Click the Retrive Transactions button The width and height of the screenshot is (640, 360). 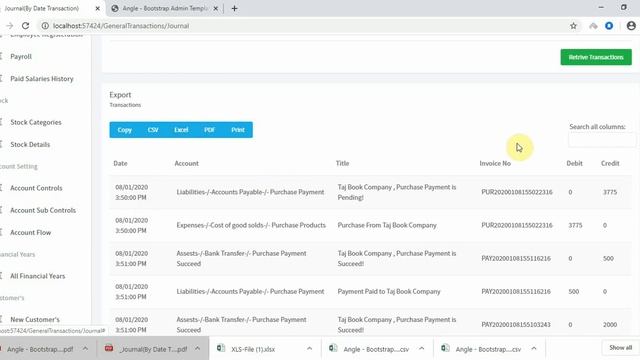[596, 57]
